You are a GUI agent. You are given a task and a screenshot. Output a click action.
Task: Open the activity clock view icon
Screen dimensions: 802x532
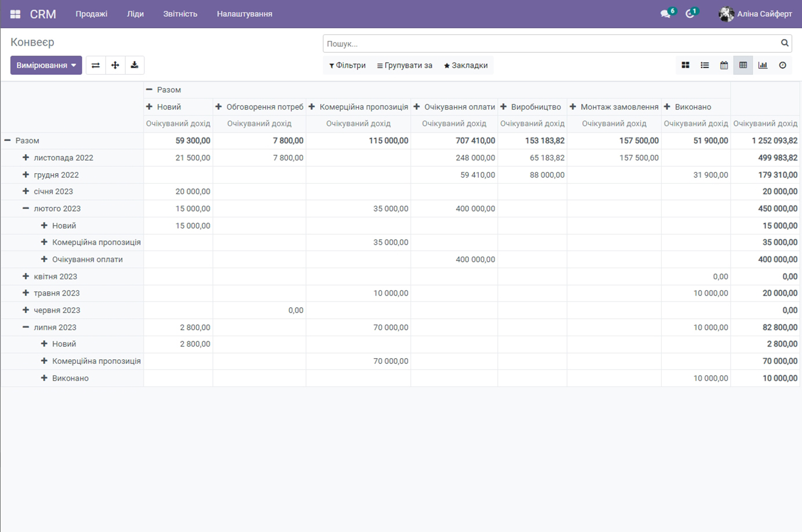click(782, 65)
